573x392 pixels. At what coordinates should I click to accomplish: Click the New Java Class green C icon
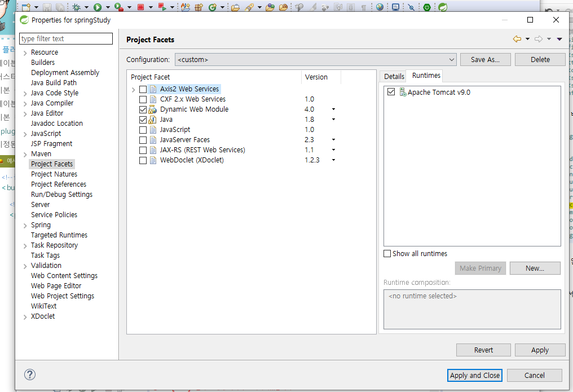tap(212, 7)
